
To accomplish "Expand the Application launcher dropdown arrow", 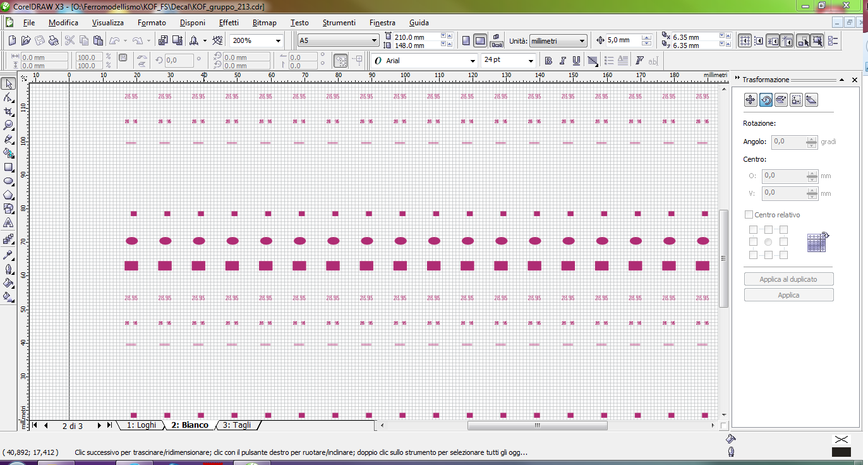I will tap(205, 40).
